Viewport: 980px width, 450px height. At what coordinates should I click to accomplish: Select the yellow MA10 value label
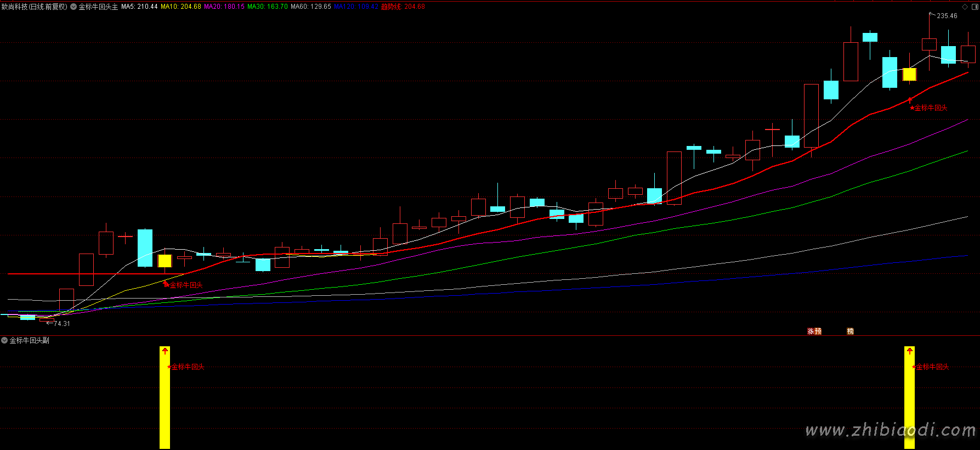pos(180,7)
